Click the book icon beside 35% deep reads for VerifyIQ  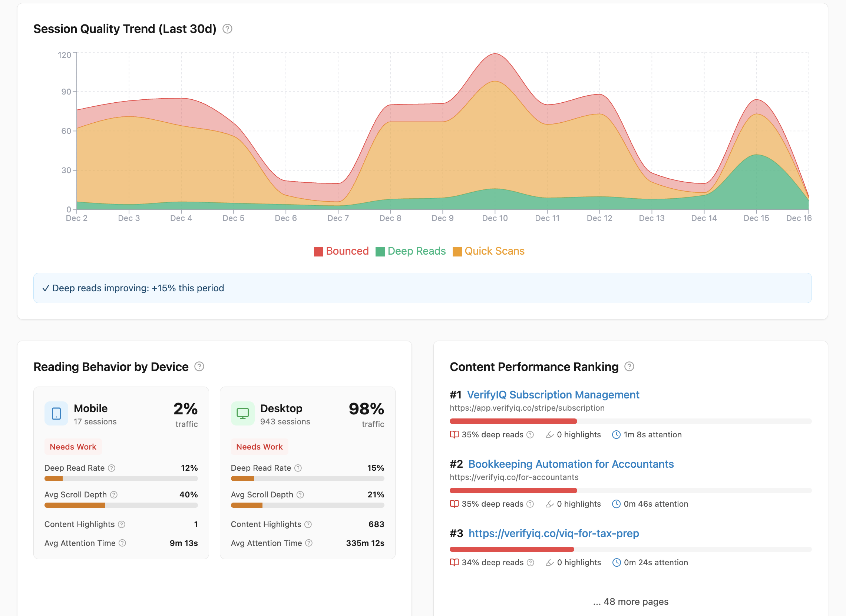pyautogui.click(x=455, y=434)
